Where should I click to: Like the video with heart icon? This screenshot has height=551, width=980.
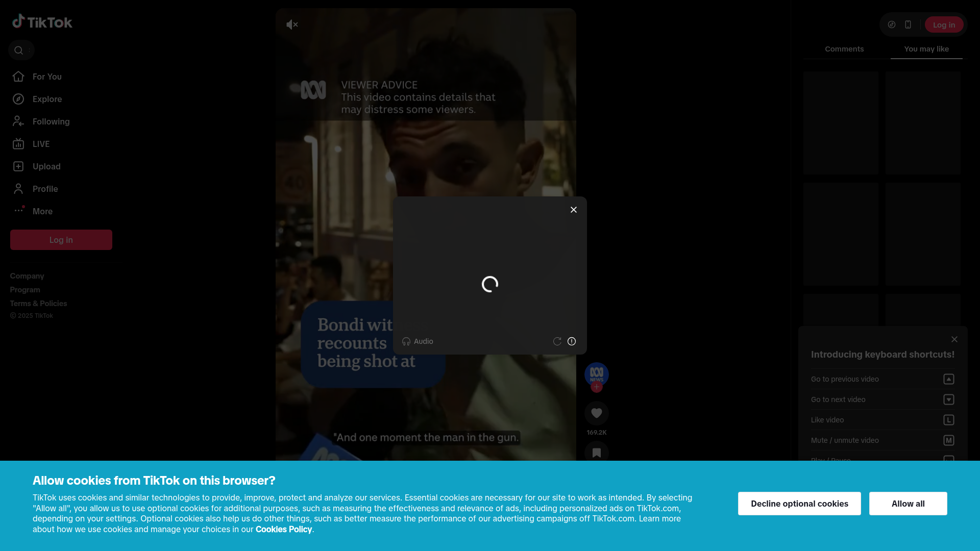pyautogui.click(x=596, y=413)
